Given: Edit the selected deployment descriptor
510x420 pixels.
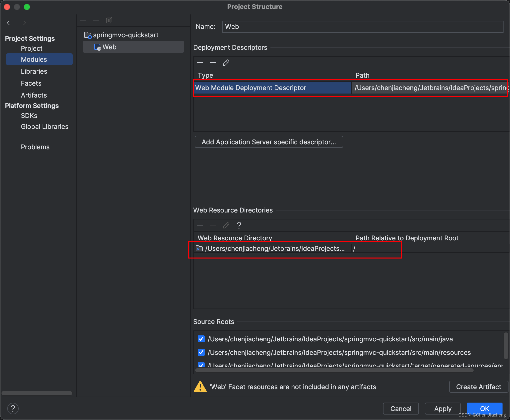Looking at the screenshot, I should tap(226, 62).
